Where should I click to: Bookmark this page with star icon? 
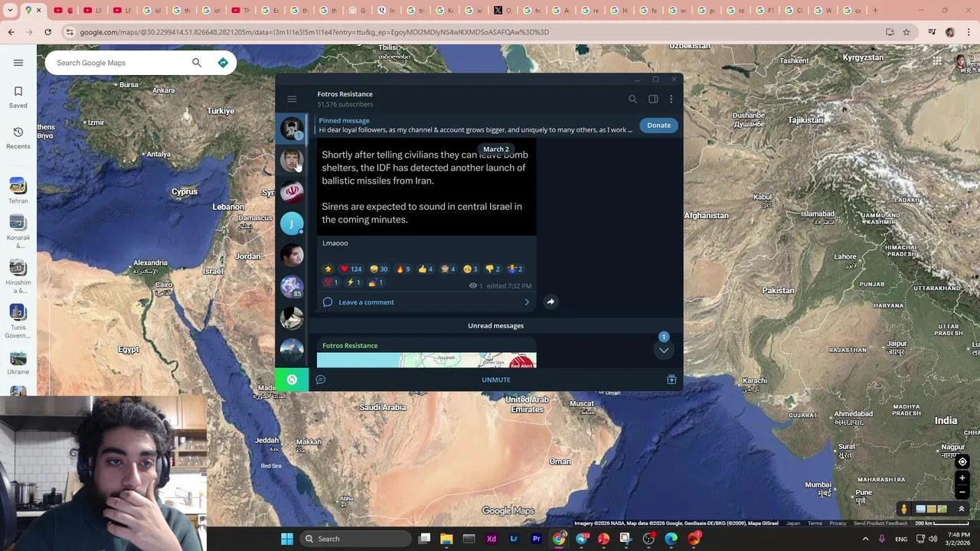tap(906, 32)
